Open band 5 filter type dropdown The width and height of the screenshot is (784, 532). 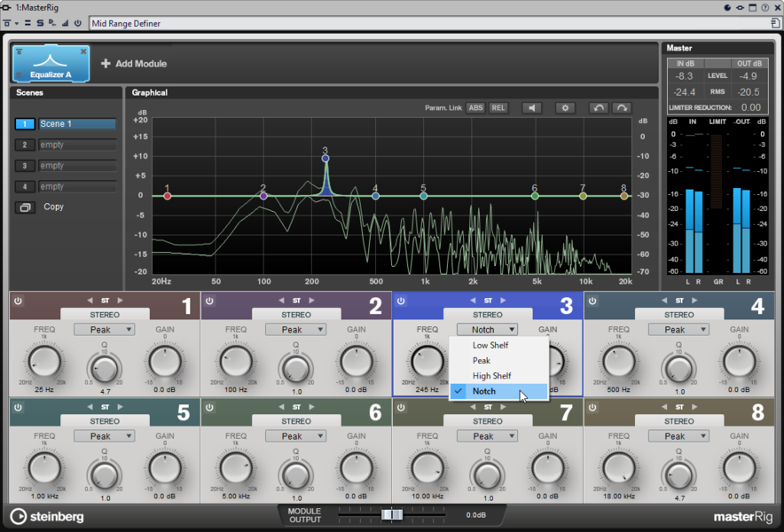[x=104, y=436]
